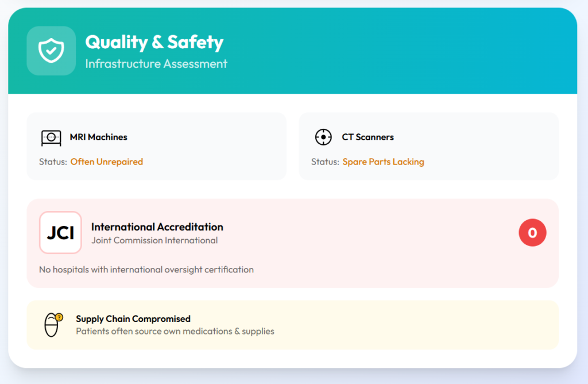This screenshot has height=384, width=588.
Task: Click the medication pill icon
Action: (x=53, y=325)
